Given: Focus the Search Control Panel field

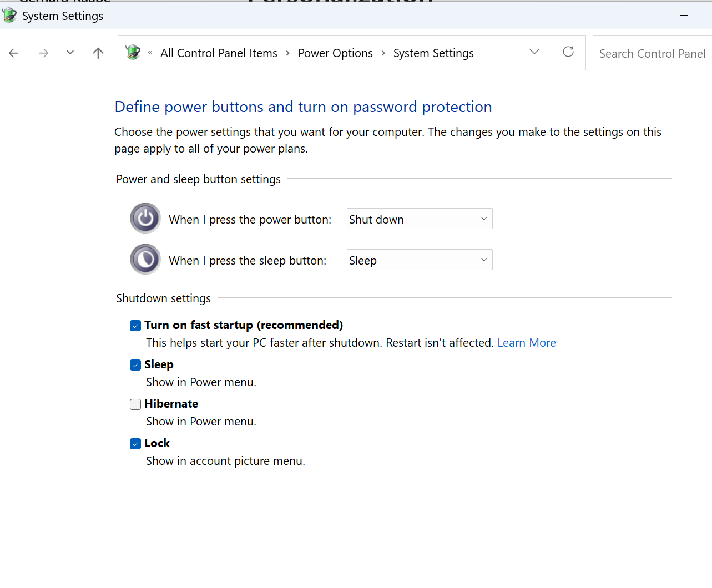Looking at the screenshot, I should [652, 53].
